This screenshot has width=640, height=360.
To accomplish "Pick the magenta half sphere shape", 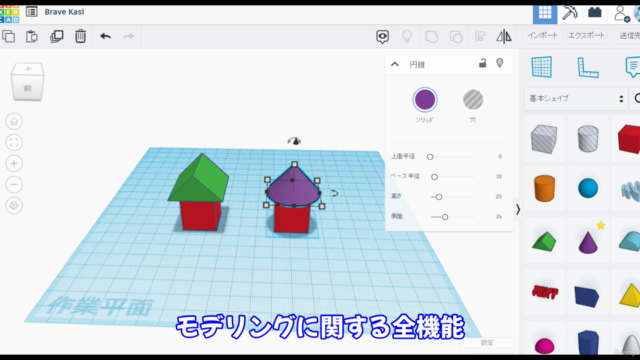I will tap(544, 345).
